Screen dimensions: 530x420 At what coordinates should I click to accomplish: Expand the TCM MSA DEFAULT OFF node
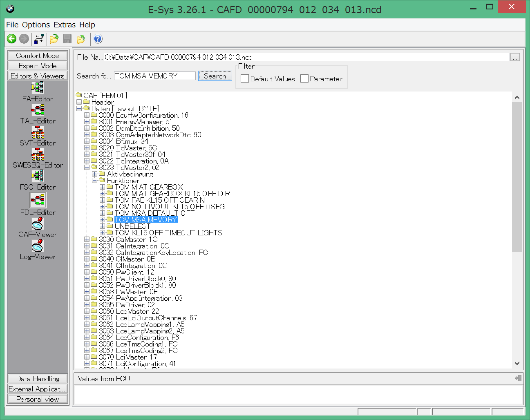click(103, 213)
